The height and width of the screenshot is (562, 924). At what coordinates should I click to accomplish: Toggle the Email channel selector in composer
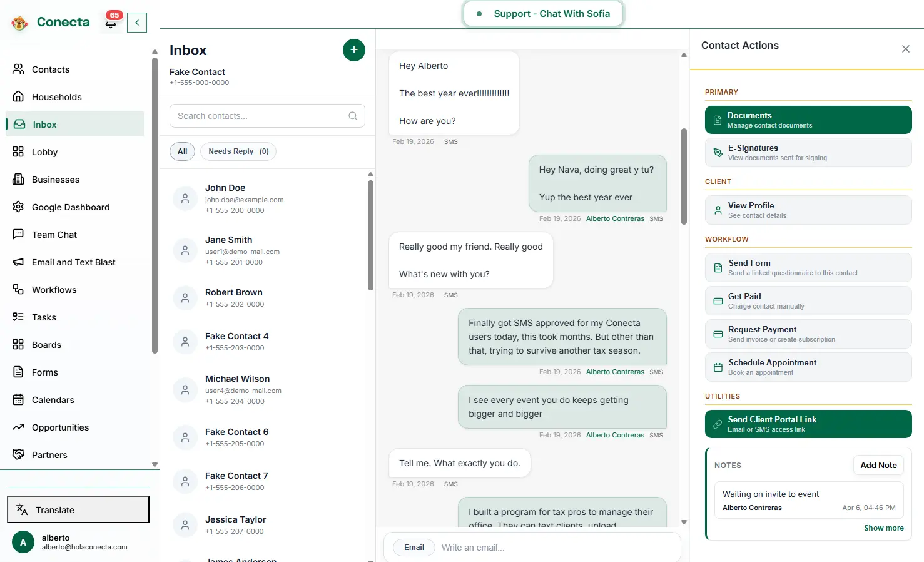[414, 548]
